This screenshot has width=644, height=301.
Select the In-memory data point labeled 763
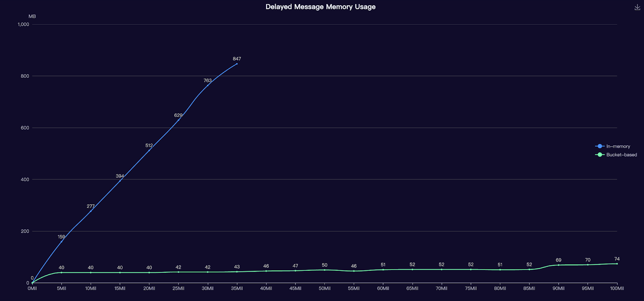click(208, 85)
